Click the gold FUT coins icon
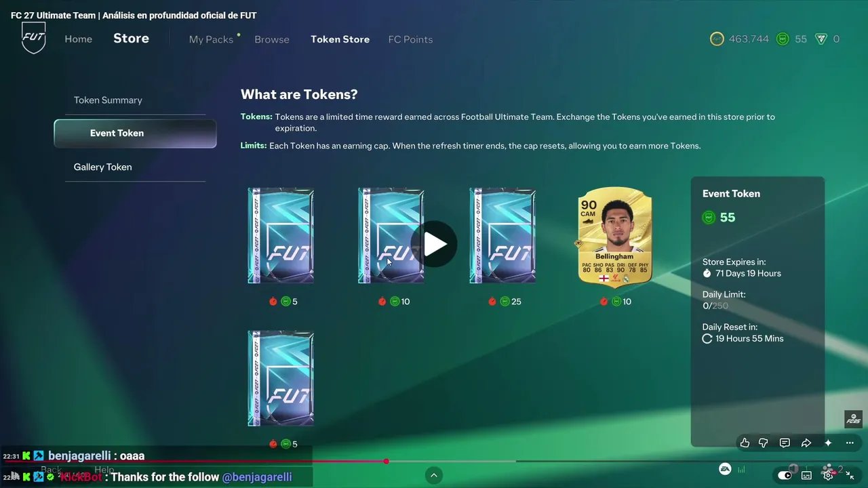The width and height of the screenshot is (868, 488). point(717,39)
